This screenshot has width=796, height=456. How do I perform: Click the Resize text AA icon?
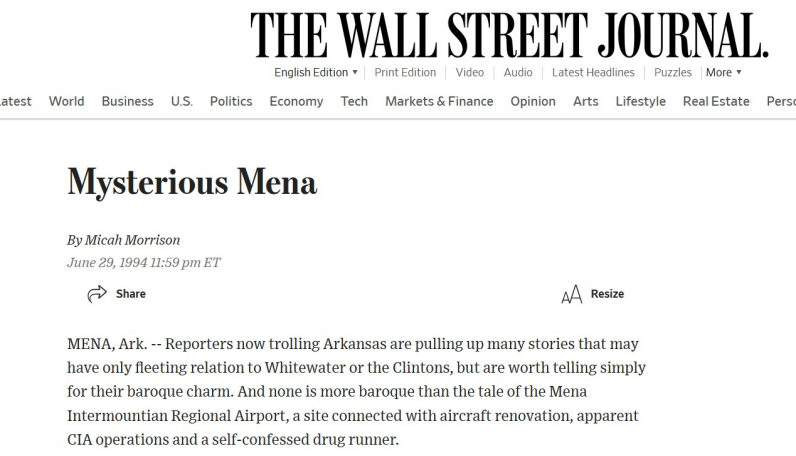[572, 294]
